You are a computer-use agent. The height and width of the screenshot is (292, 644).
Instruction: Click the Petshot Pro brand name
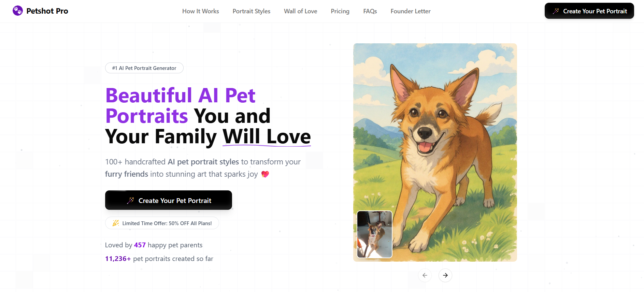[47, 11]
